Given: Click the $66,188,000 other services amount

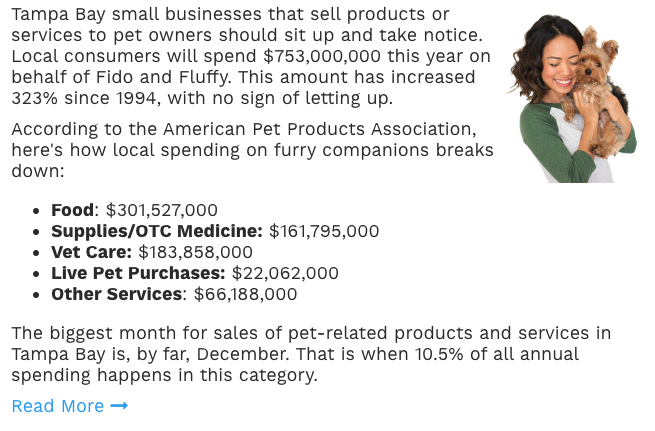Looking at the screenshot, I should pyautogui.click(x=246, y=294).
